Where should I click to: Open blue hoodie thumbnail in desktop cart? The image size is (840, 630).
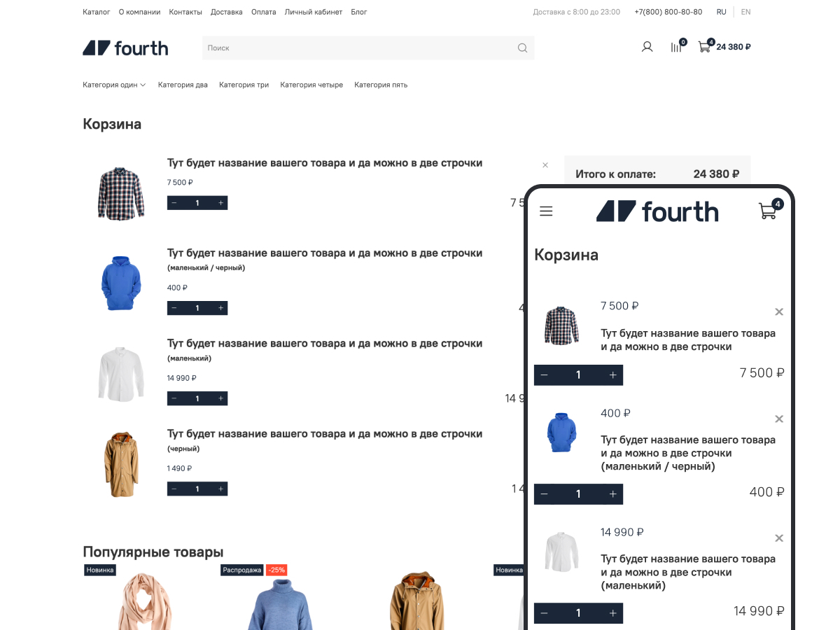tap(121, 283)
